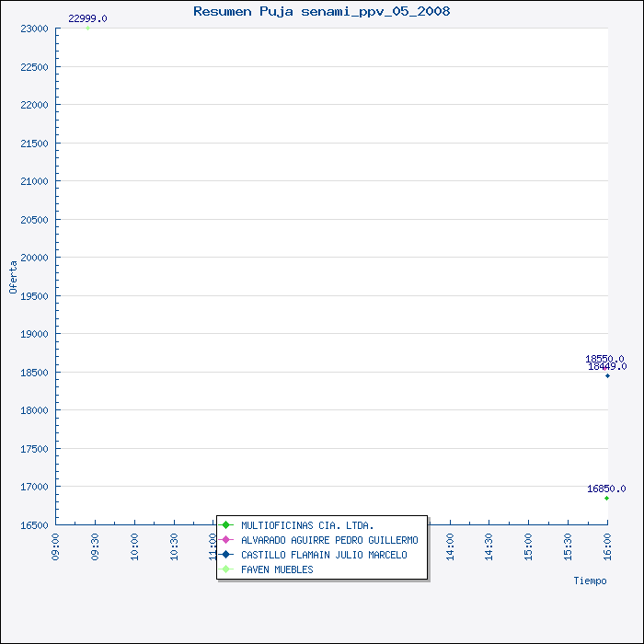
Task: Click the 16:00 time axis label
Action: tap(607, 546)
